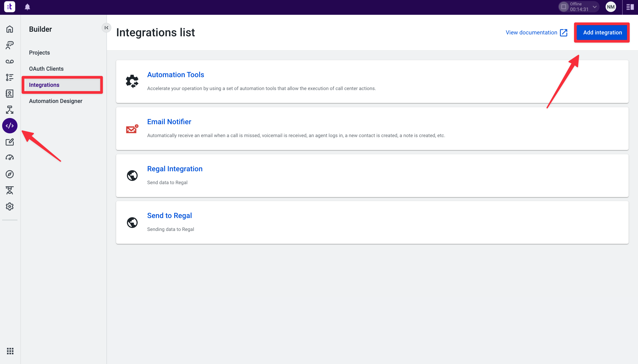Image resolution: width=638 pixels, height=364 pixels.
Task: Open the flow routing icon
Action: tap(10, 110)
